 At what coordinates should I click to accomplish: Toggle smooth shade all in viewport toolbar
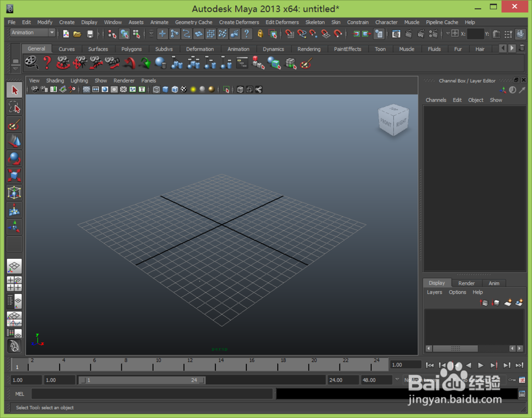[x=165, y=89]
